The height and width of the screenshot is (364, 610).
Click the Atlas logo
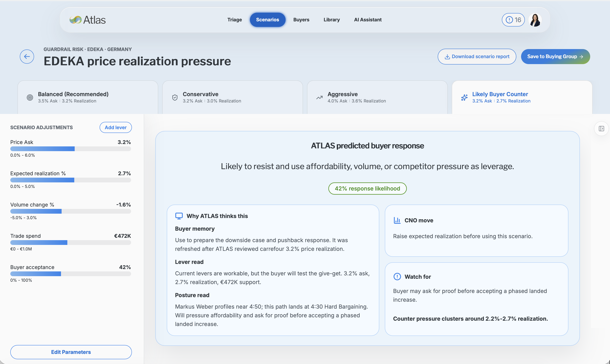[87, 20]
